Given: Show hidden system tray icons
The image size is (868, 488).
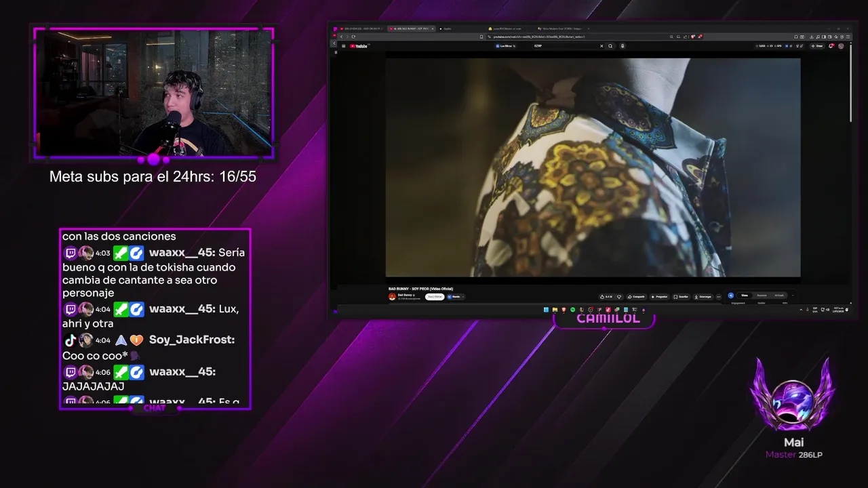Looking at the screenshot, I should click(801, 310).
